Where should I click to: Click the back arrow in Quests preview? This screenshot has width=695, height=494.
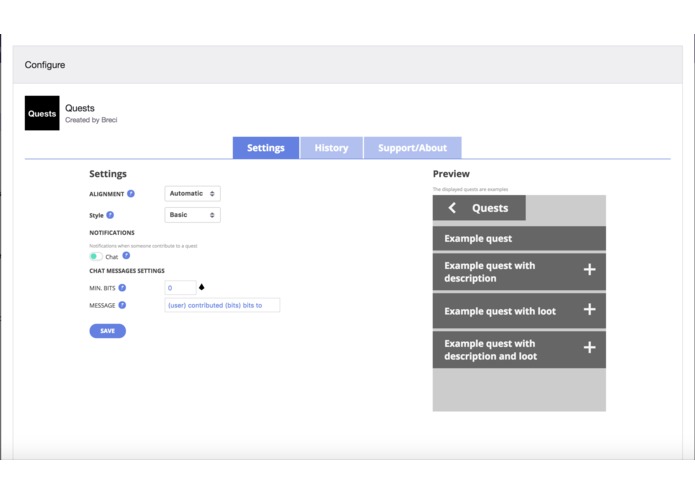tap(452, 208)
